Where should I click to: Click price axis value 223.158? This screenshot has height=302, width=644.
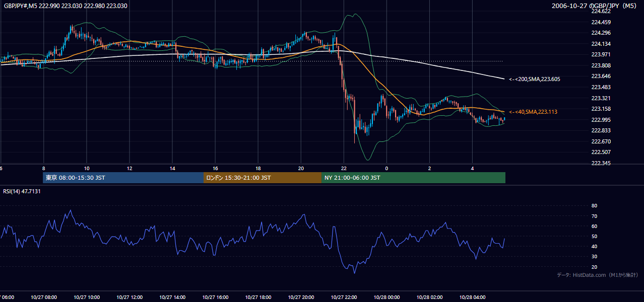pyautogui.click(x=601, y=109)
